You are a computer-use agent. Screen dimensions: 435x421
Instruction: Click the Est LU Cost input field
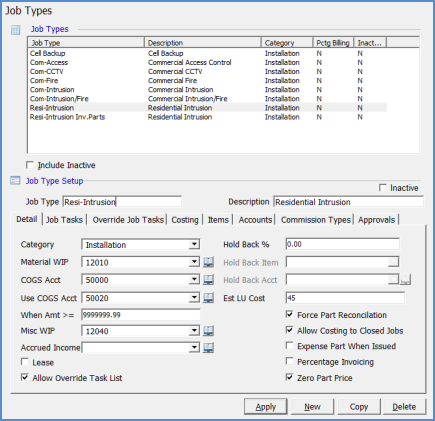click(x=345, y=298)
